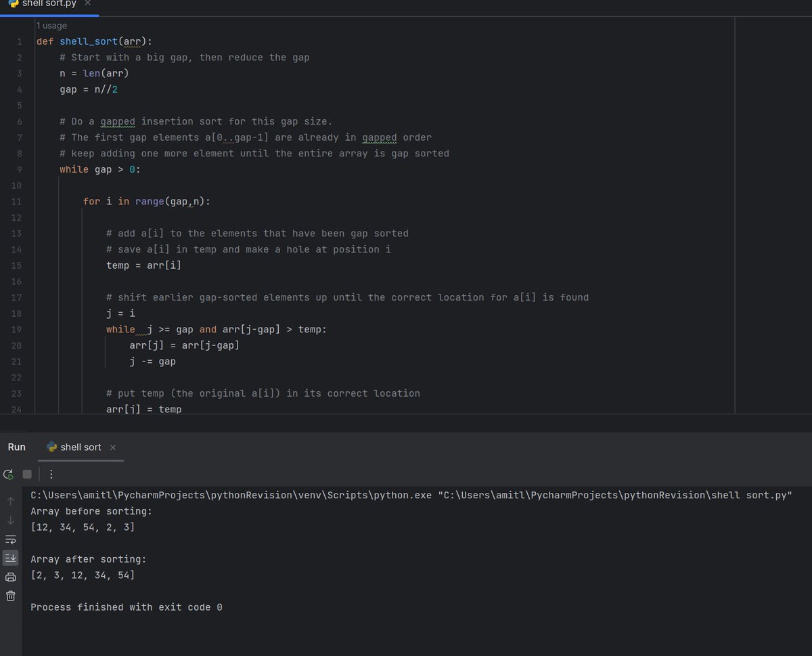Place the cursor on 'n = len(arr)'
The height and width of the screenshot is (656, 812).
(94, 74)
